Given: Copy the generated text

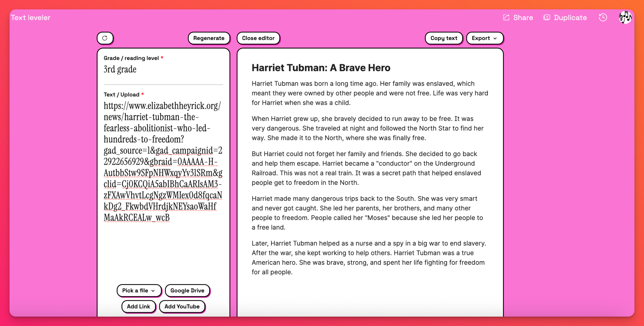Looking at the screenshot, I should [443, 38].
